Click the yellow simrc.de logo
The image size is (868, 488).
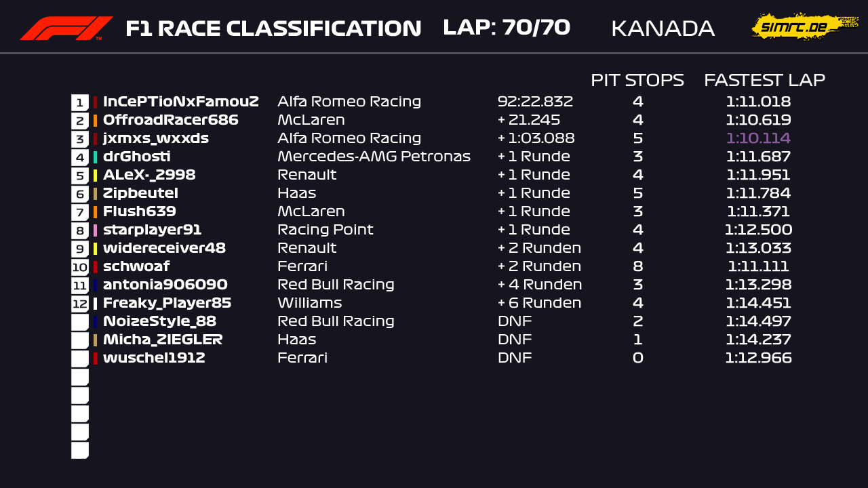click(804, 26)
